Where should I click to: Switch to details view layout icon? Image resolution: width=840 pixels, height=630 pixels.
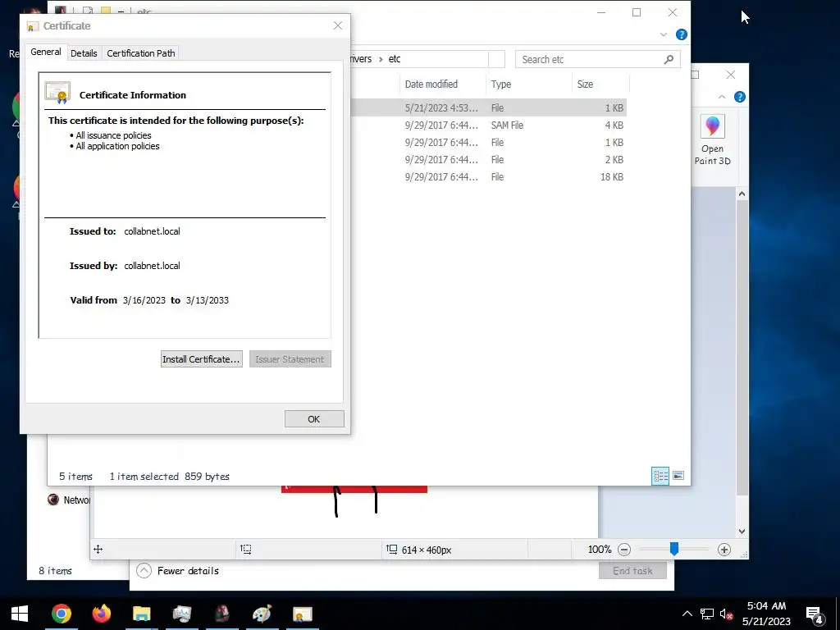660,476
